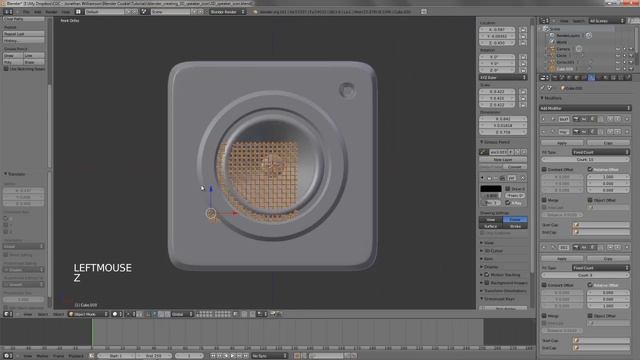Enable Use Sketching Sessions checkbox
The height and width of the screenshot is (360, 640).
pyautogui.click(x=6, y=69)
